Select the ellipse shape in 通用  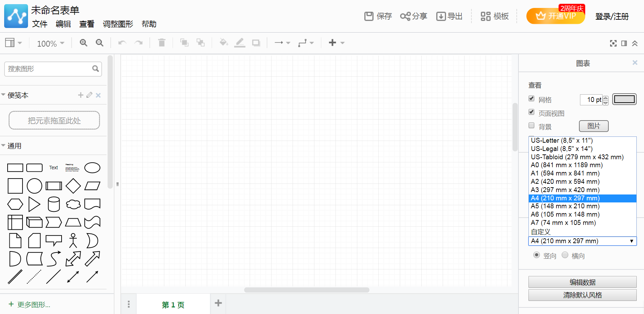coord(92,168)
